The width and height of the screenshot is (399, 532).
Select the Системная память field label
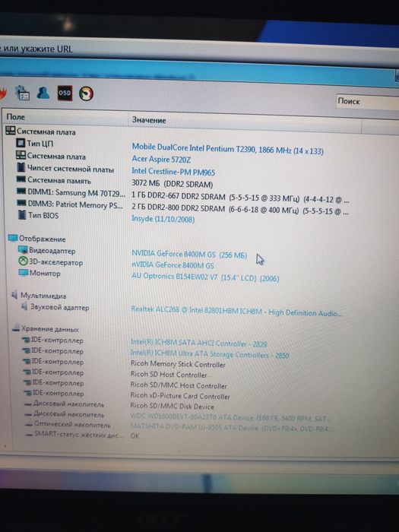tap(59, 180)
